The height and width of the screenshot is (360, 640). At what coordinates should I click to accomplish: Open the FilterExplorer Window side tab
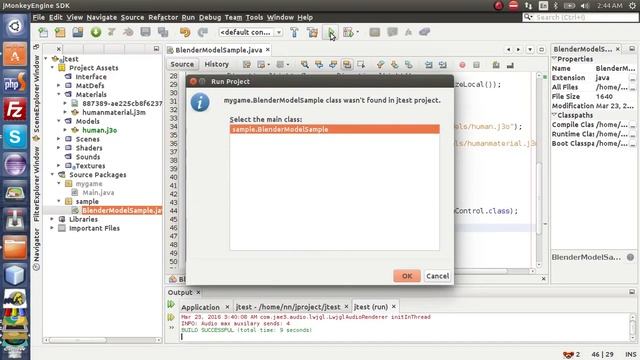point(36,184)
